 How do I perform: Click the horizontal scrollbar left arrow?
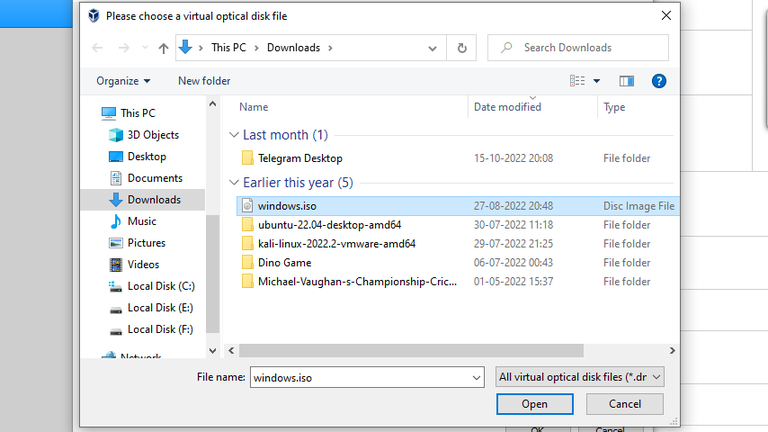tap(231, 351)
